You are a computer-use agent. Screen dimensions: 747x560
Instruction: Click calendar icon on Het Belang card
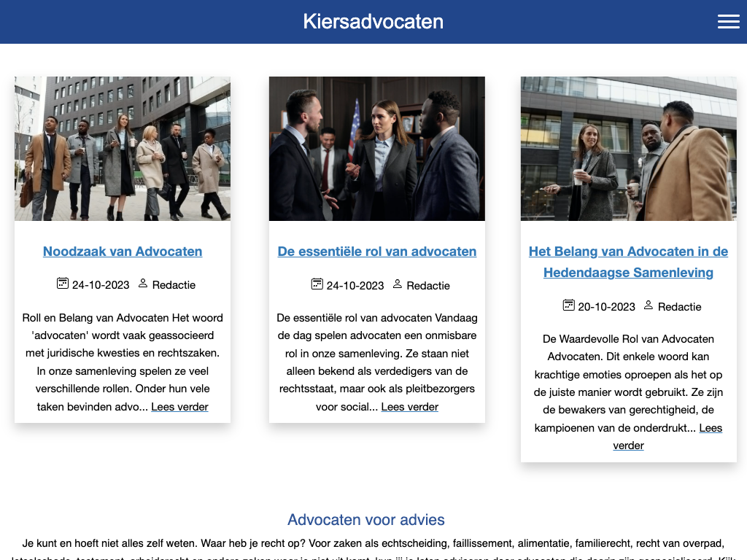point(568,306)
